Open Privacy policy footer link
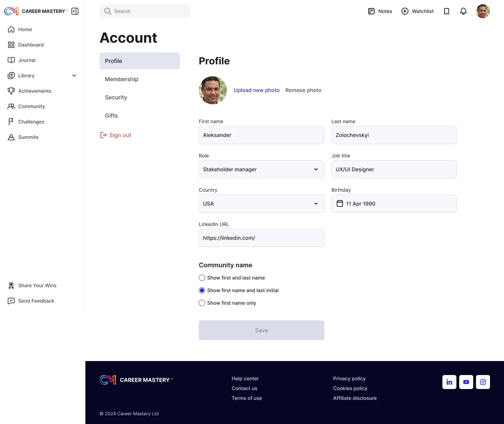The image size is (504, 424). tap(349, 379)
